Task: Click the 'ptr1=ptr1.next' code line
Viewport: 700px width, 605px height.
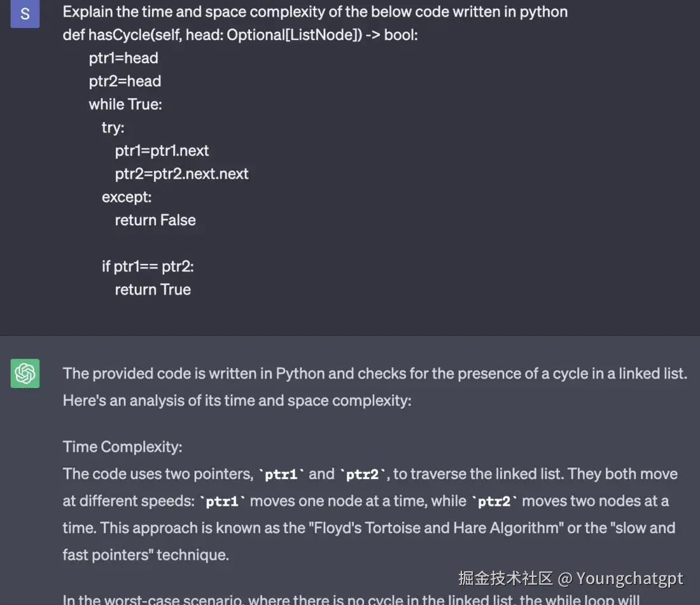Action: (x=162, y=151)
